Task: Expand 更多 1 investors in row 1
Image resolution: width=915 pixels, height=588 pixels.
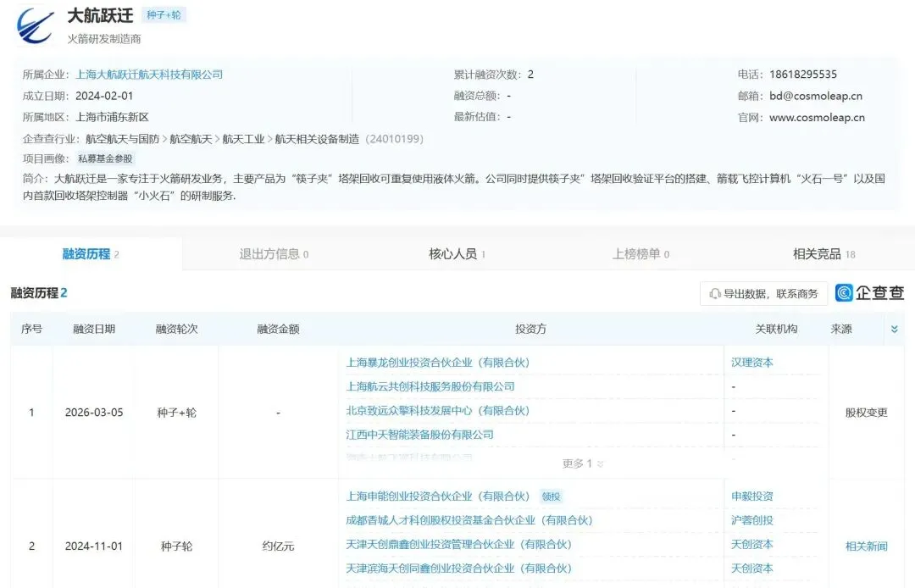Action: tap(582, 463)
